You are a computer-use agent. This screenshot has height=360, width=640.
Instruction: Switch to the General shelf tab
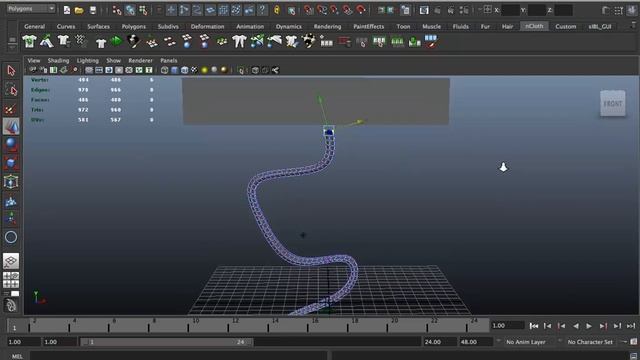coord(35,26)
